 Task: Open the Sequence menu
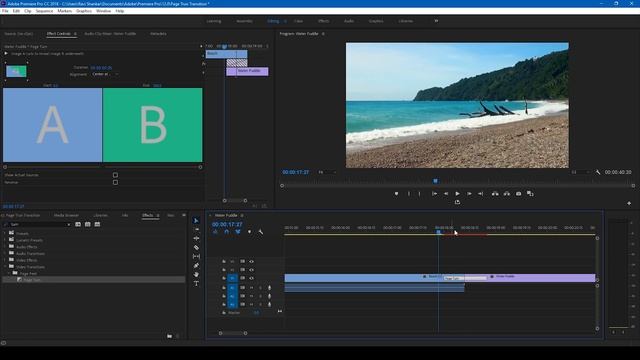44,11
